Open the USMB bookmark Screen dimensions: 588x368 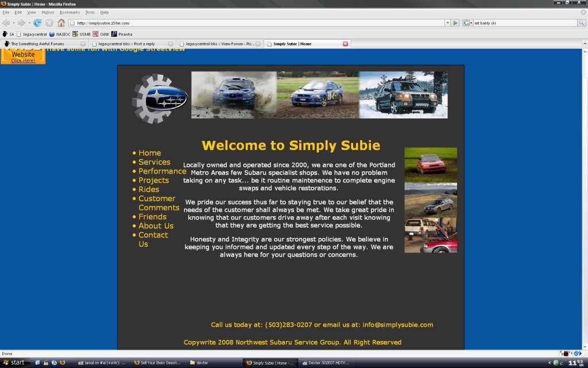[x=82, y=34]
